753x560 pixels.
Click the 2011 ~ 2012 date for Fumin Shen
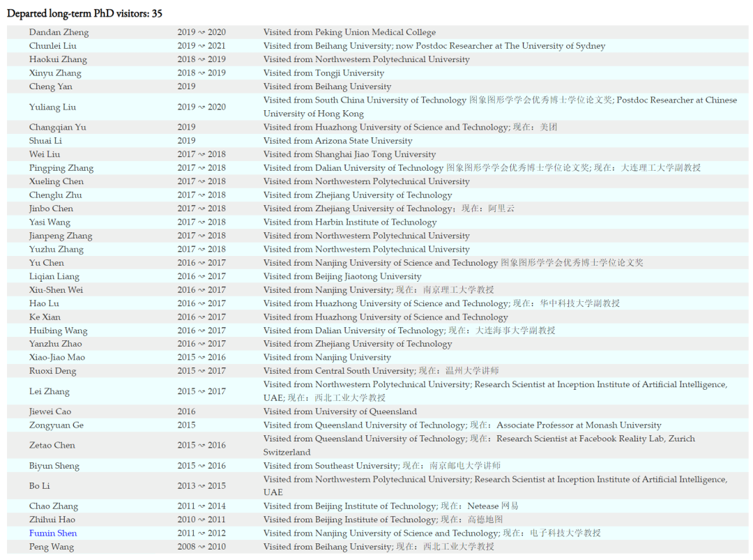[x=201, y=533]
